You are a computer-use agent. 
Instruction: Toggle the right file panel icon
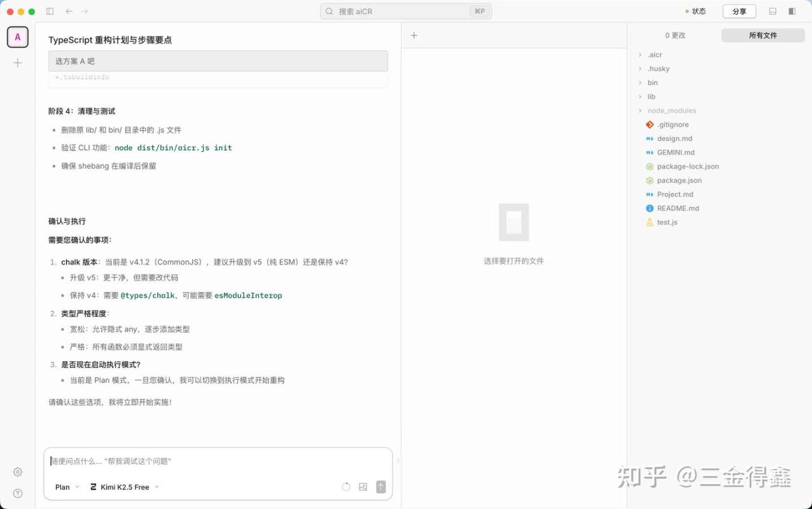(792, 11)
